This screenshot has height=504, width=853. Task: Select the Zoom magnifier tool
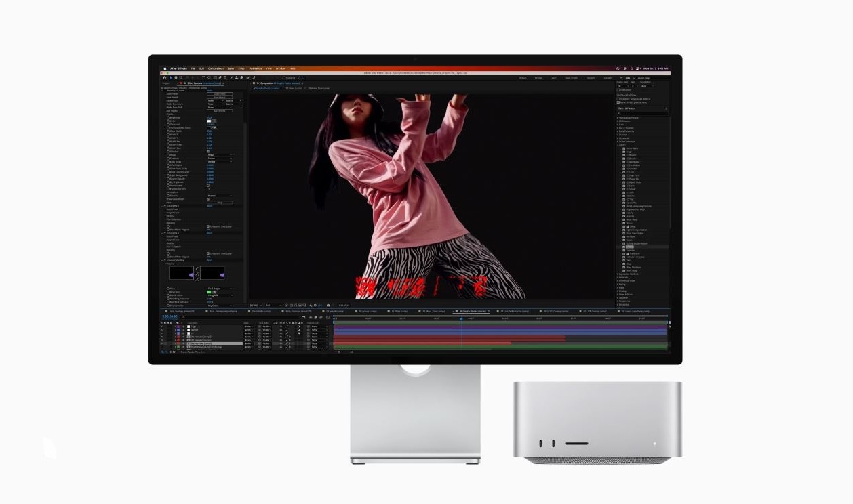[x=180, y=78]
